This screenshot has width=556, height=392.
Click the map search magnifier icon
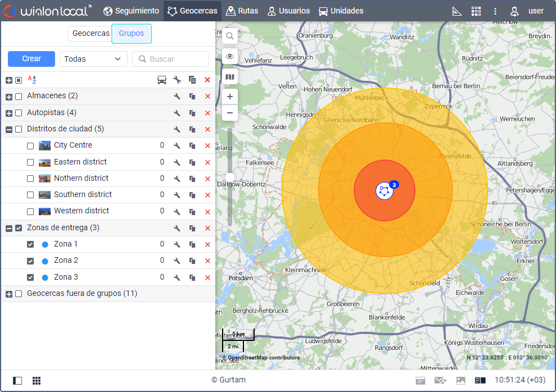pos(230,37)
